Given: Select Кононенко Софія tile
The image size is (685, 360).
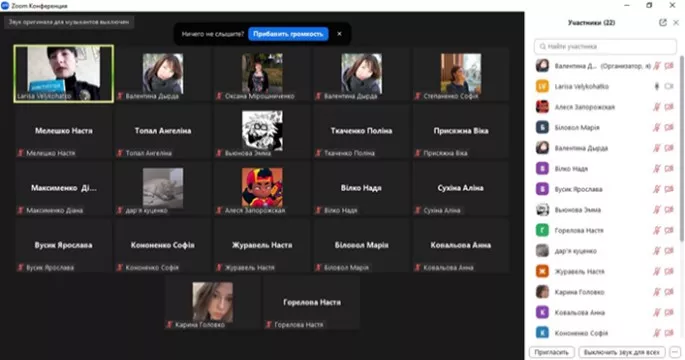Looking at the screenshot, I should (x=163, y=246).
